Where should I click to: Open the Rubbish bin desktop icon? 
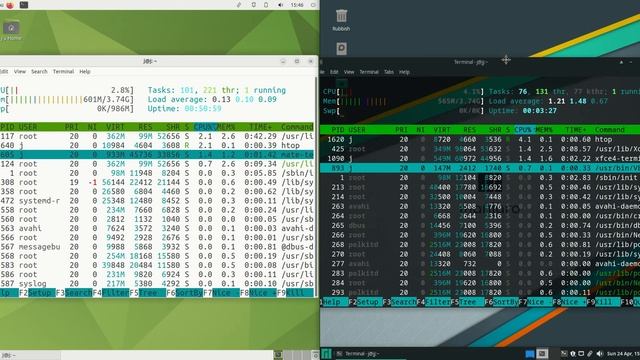pos(341,20)
